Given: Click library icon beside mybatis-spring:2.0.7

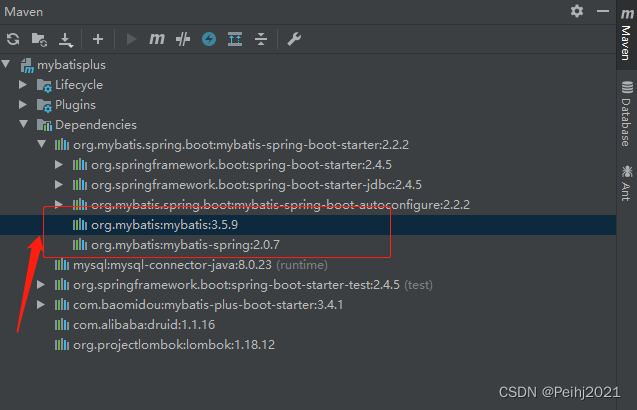Looking at the screenshot, I should [x=80, y=244].
